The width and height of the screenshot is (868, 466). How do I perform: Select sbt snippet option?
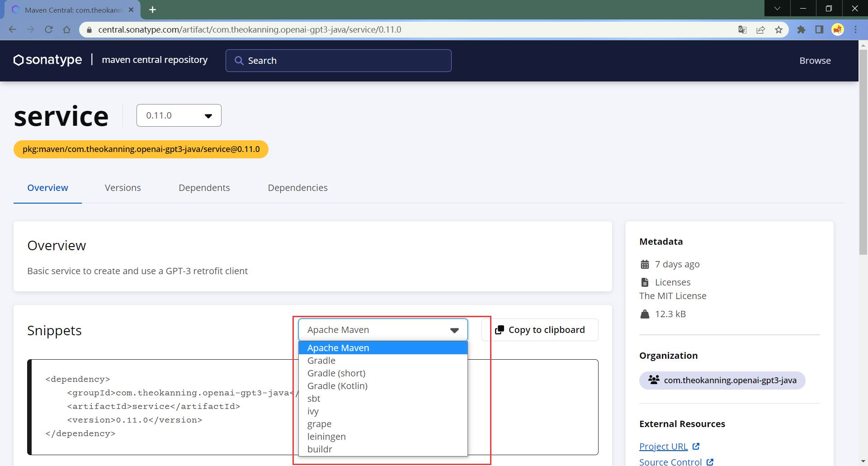pyautogui.click(x=383, y=399)
